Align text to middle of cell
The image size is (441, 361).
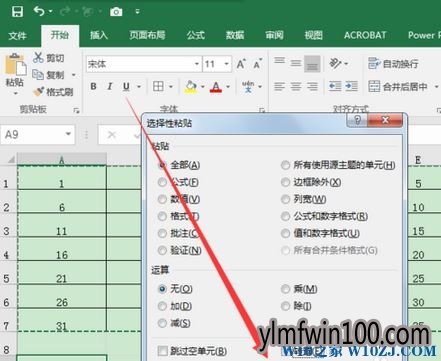(x=296, y=63)
